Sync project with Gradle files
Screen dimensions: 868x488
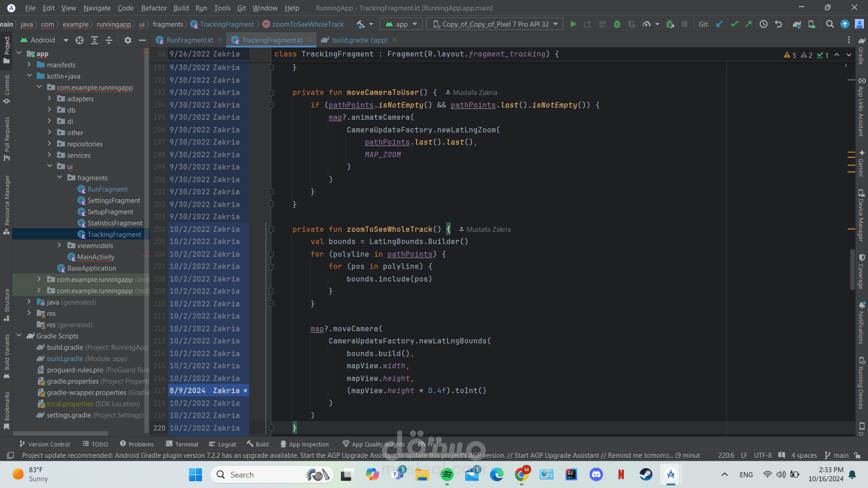coord(797,24)
